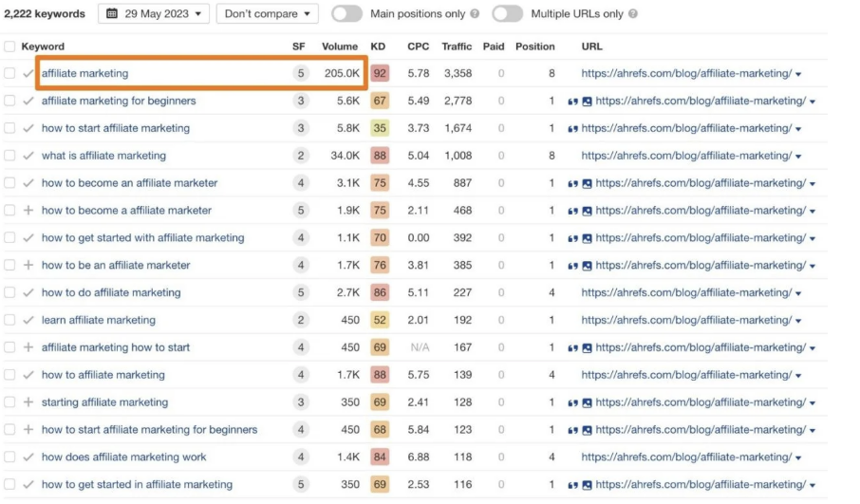Open the 29 May 2023 date dropdown

[154, 14]
